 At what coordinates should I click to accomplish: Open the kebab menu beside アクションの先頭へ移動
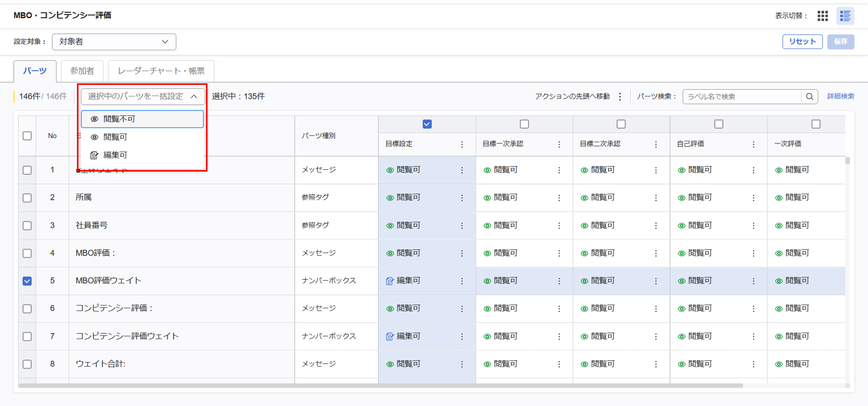click(x=620, y=96)
